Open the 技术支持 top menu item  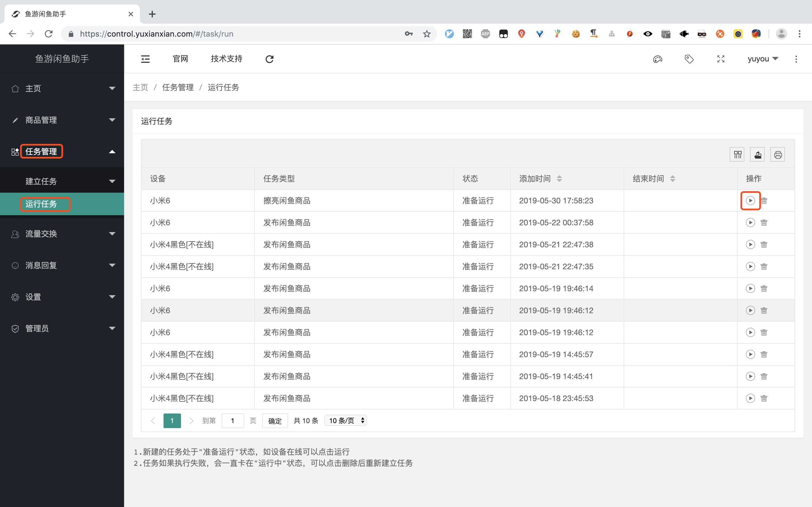pos(226,59)
